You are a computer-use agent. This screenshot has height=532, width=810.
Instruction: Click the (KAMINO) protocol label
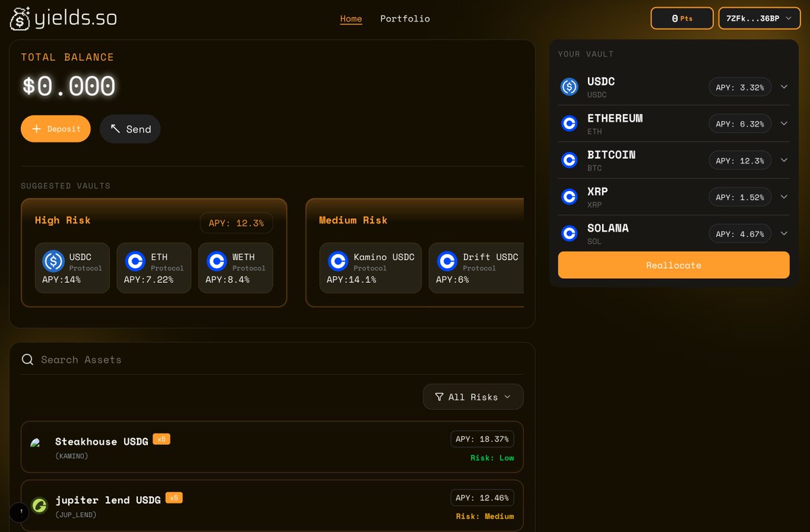click(72, 456)
